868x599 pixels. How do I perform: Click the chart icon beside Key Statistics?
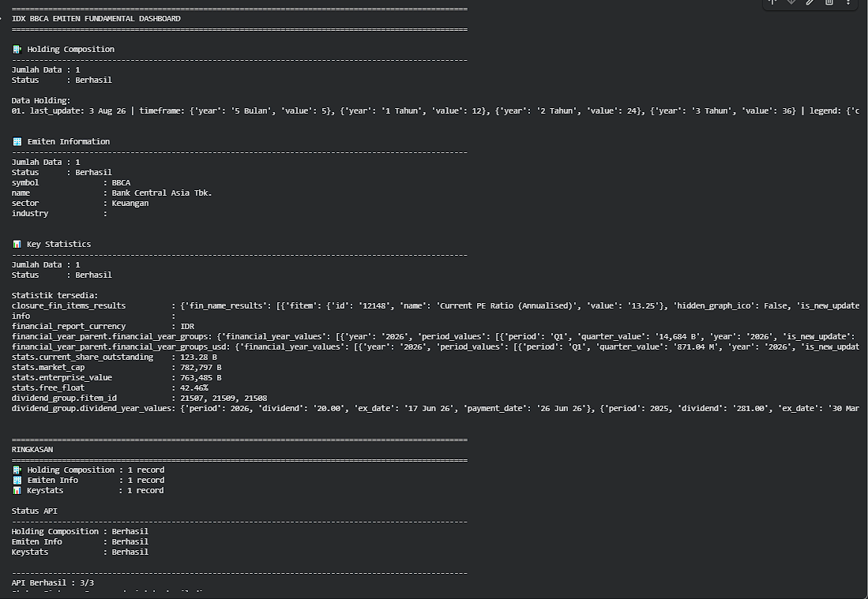tap(17, 244)
